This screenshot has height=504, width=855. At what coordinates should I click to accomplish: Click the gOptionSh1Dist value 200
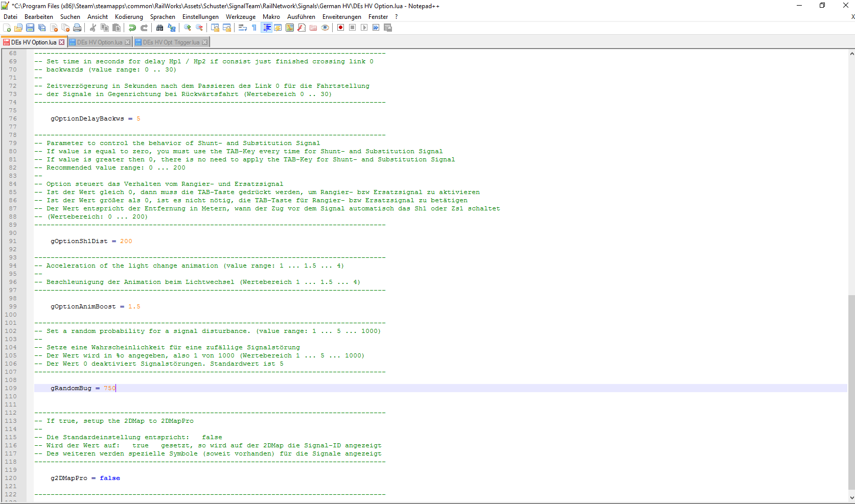coord(126,241)
